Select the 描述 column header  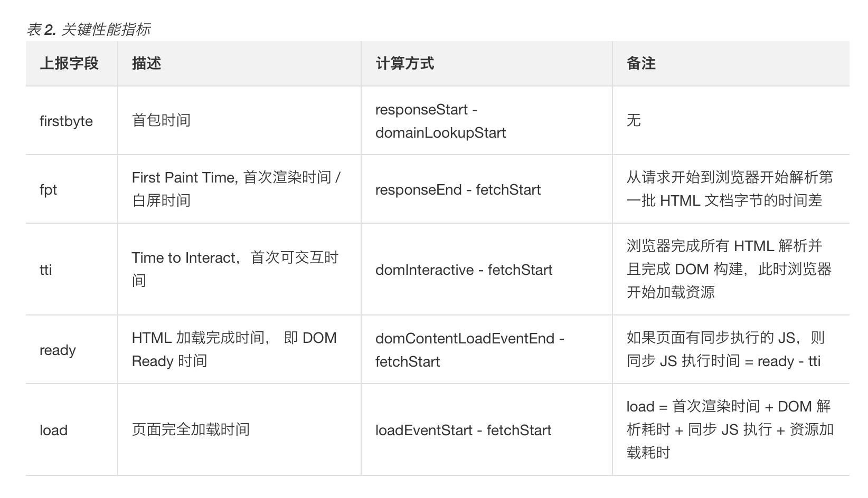[146, 63]
